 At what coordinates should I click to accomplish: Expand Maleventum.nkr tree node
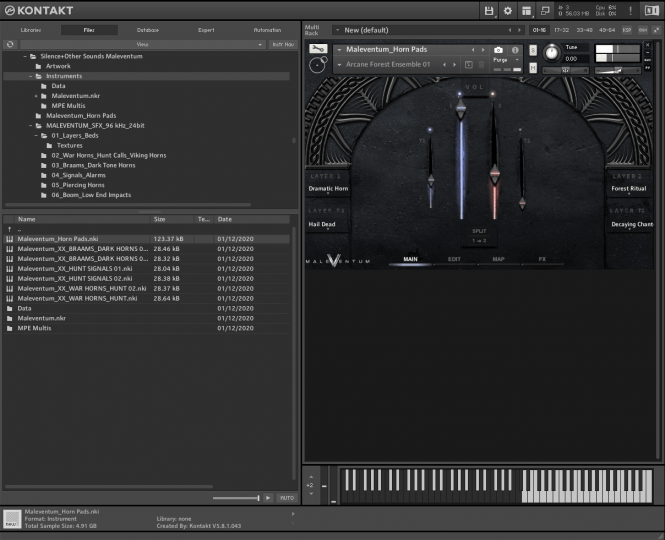(x=36, y=96)
